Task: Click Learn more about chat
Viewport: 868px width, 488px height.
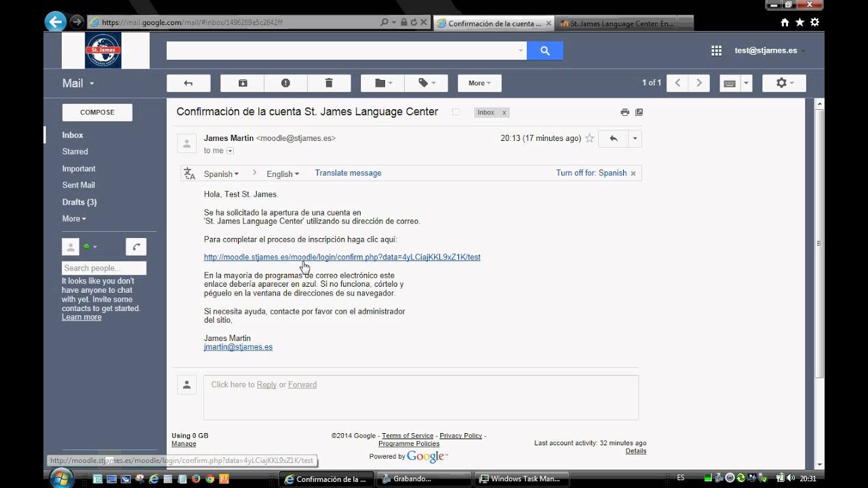Action: (81, 317)
